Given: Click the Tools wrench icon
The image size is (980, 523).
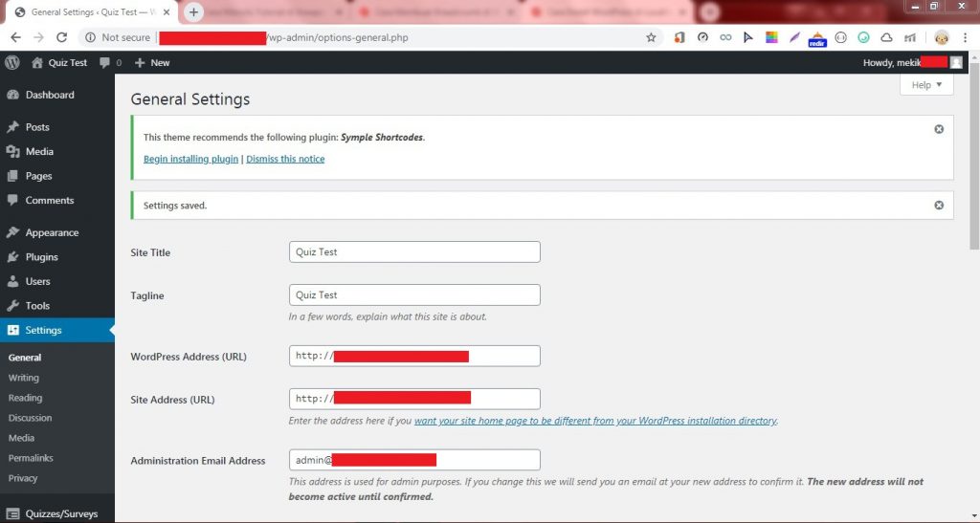Looking at the screenshot, I should click(x=12, y=305).
